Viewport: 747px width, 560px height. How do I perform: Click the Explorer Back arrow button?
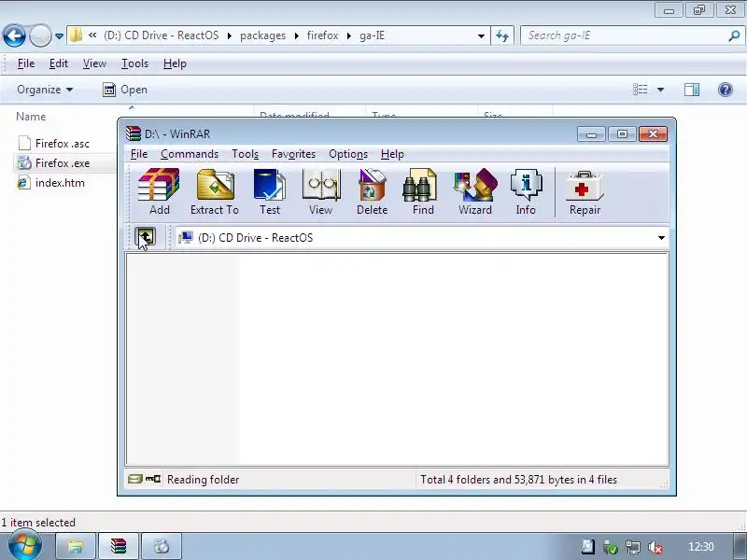pos(14,35)
